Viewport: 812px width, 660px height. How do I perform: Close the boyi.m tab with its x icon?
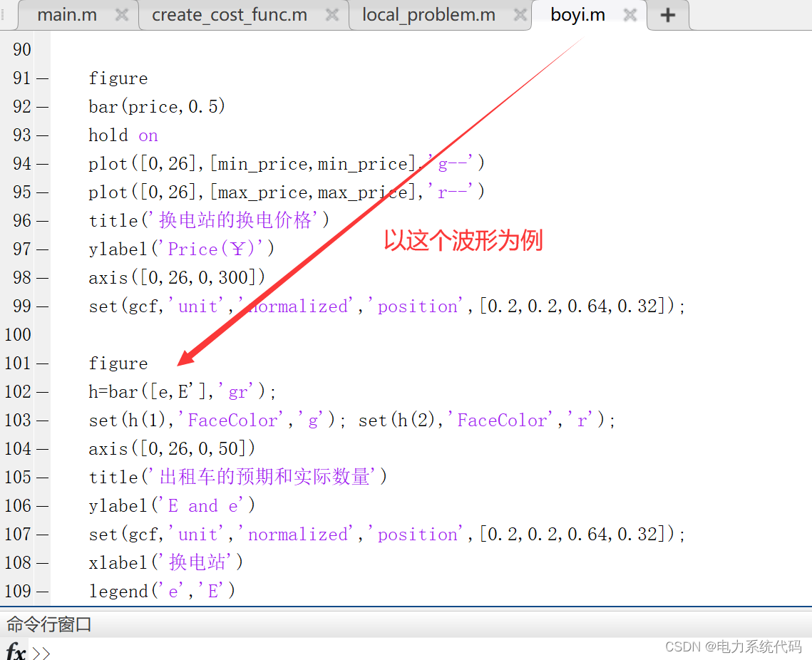pyautogui.click(x=629, y=14)
